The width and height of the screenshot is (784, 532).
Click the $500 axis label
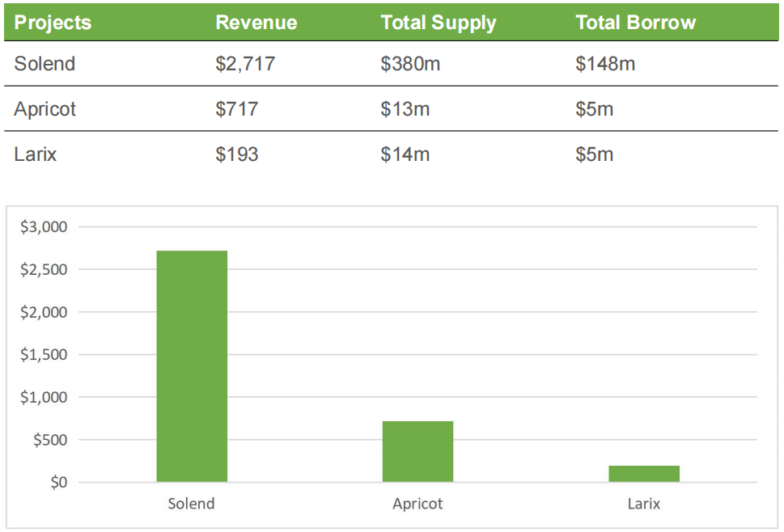pyautogui.click(x=50, y=440)
